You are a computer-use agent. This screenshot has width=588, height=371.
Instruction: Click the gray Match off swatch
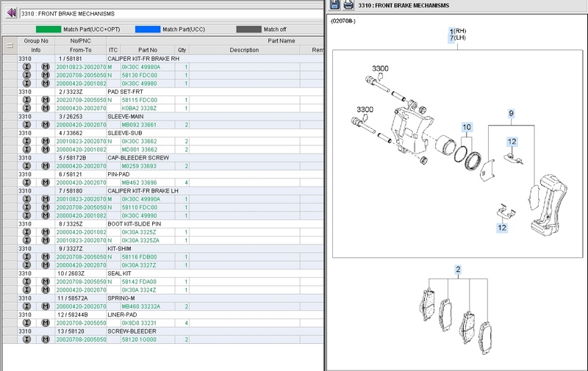point(248,29)
